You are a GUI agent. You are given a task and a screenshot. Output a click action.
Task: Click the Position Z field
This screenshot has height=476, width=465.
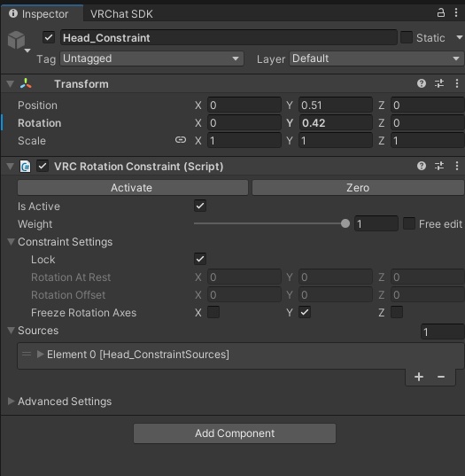(x=428, y=105)
